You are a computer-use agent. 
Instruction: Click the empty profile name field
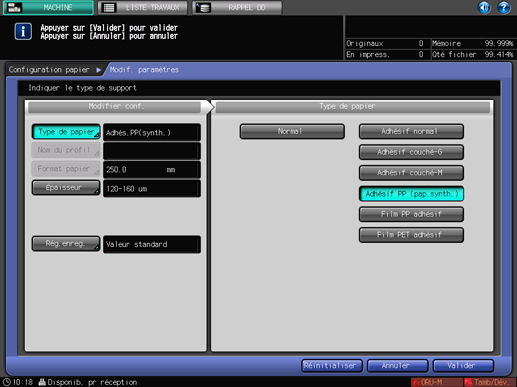coord(152,151)
